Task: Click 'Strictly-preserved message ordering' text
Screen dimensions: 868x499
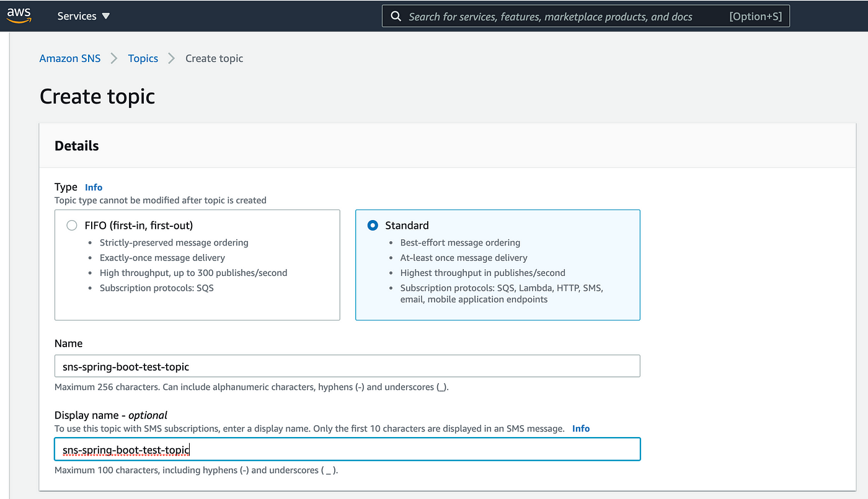Action: (174, 242)
